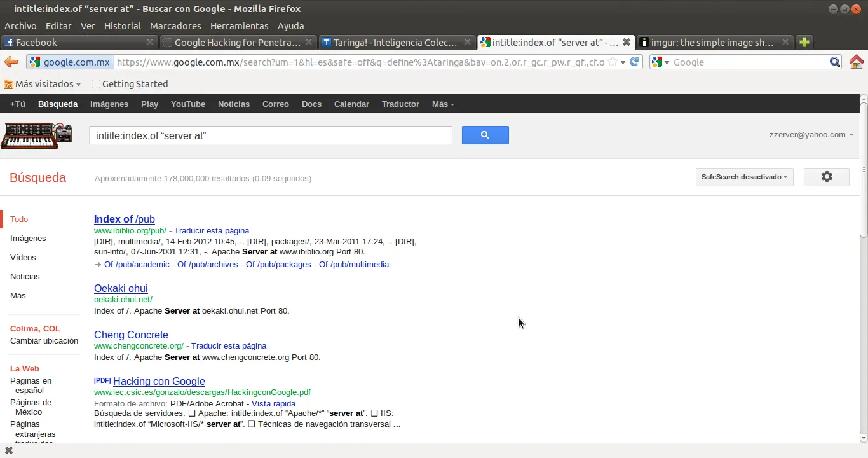Open the Cheng Concrete result
This screenshot has width=868, height=458.
131,335
